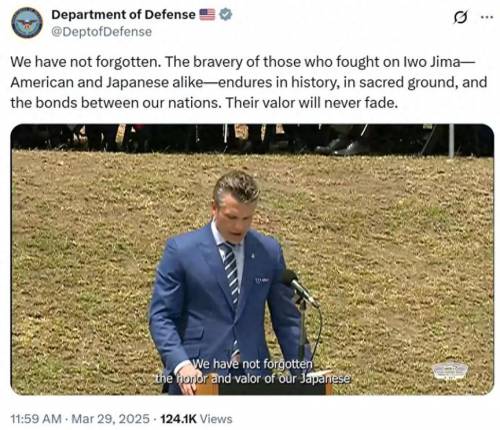The width and height of the screenshot is (500, 430).
Task: Click the grass area left of the speaker
Action: [x=80, y=267]
